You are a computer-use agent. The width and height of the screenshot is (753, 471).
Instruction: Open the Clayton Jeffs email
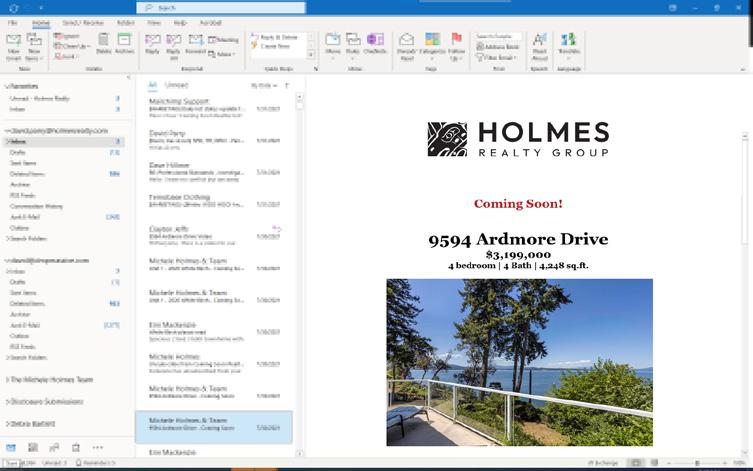tap(214, 236)
